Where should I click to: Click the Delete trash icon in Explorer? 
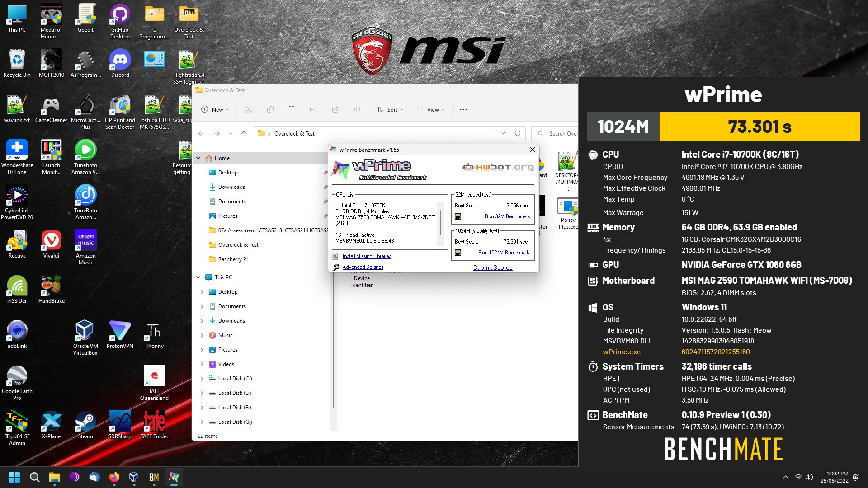point(357,109)
